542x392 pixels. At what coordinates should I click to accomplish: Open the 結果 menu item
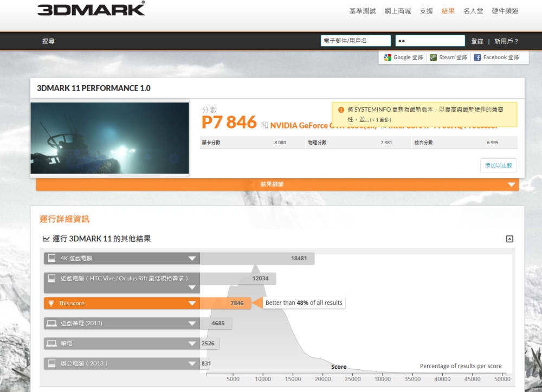click(448, 11)
